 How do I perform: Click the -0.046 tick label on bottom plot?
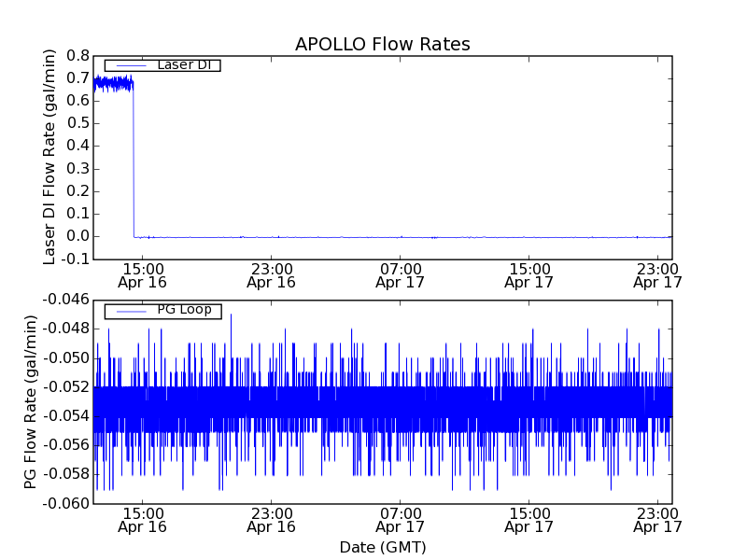click(65, 300)
